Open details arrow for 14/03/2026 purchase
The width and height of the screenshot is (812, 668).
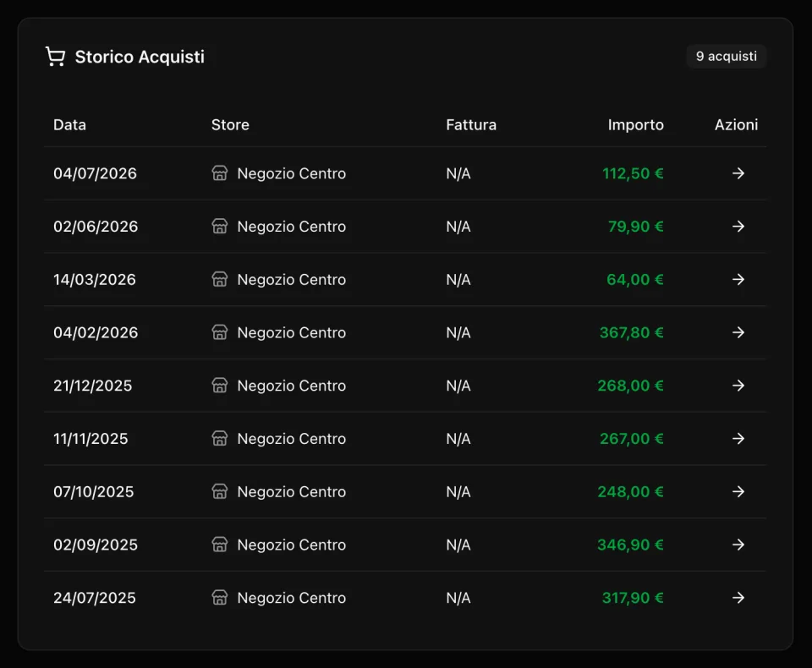(x=738, y=280)
